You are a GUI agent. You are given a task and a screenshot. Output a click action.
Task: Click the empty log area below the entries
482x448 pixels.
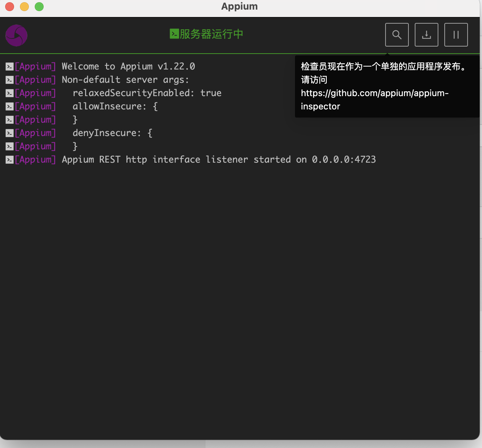[x=222, y=277]
